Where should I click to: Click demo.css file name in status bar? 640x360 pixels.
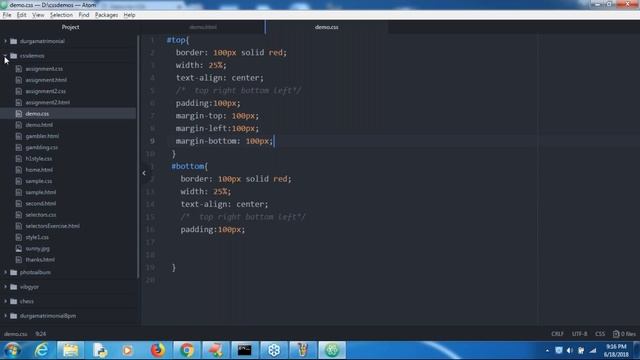pos(16,334)
